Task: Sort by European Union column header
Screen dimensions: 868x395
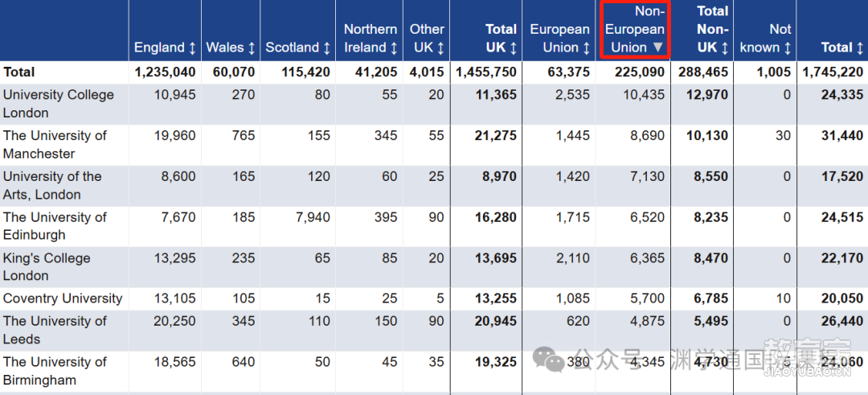Action: tap(559, 39)
